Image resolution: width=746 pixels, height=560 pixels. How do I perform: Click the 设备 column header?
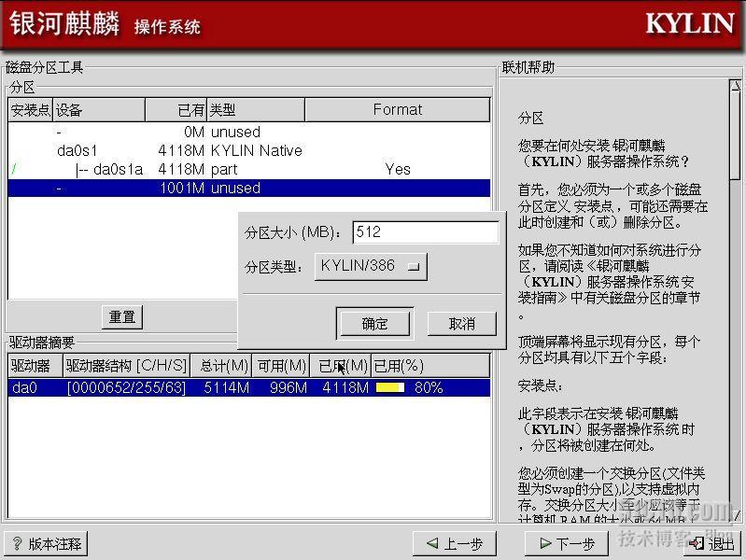click(x=98, y=110)
